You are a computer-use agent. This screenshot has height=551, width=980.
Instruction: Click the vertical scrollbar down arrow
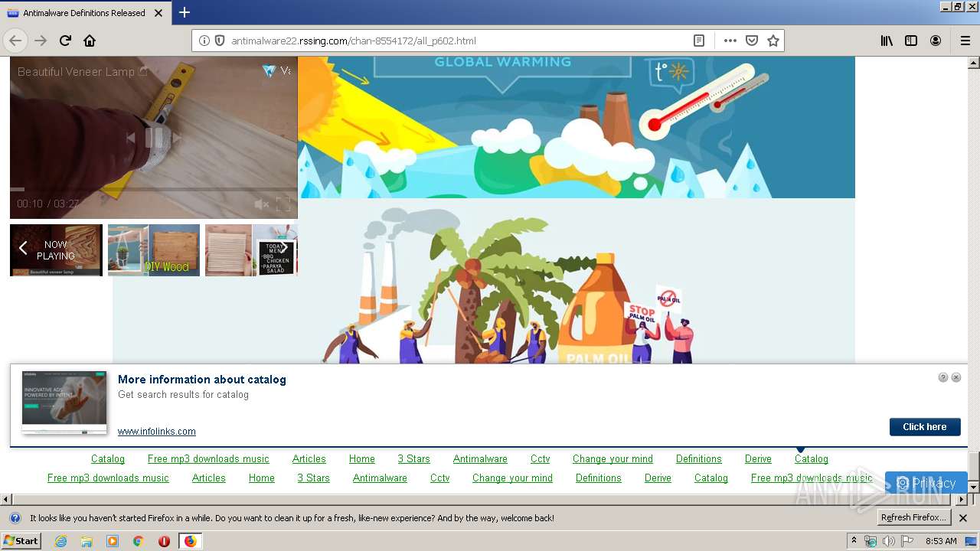pyautogui.click(x=974, y=487)
